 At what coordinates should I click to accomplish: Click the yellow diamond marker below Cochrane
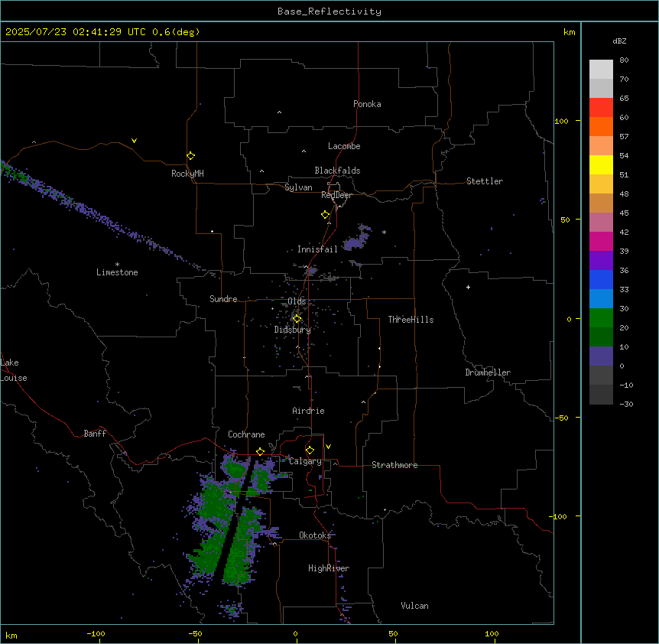point(260,451)
